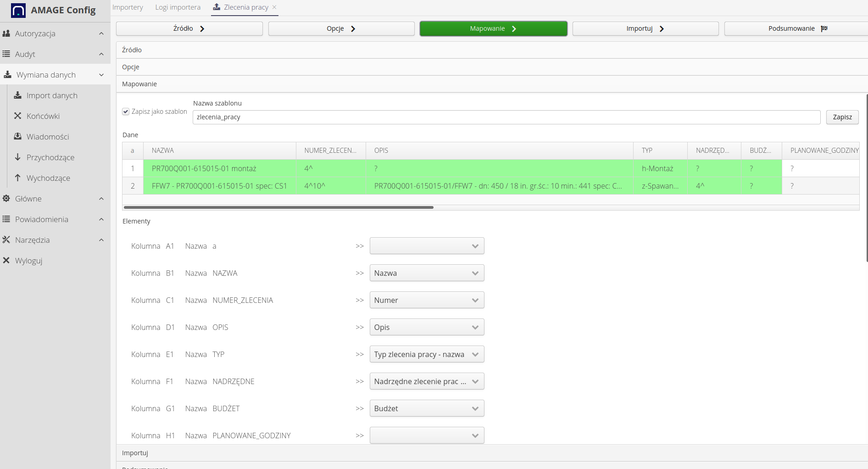Expand the Budżet mapping dropdown
The width and height of the screenshot is (868, 469).
coord(427,408)
